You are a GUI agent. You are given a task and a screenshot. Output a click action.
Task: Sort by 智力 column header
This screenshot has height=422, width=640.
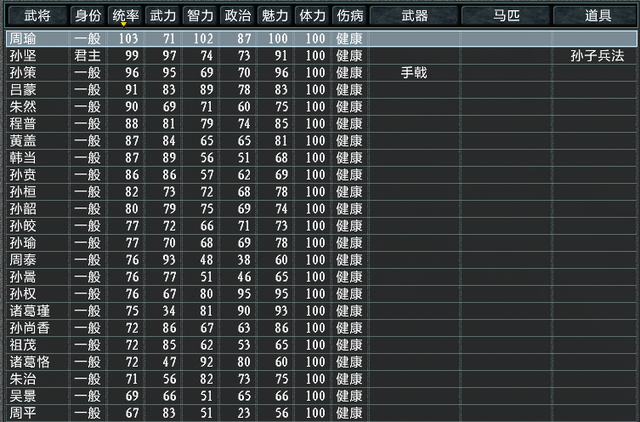[200, 16]
